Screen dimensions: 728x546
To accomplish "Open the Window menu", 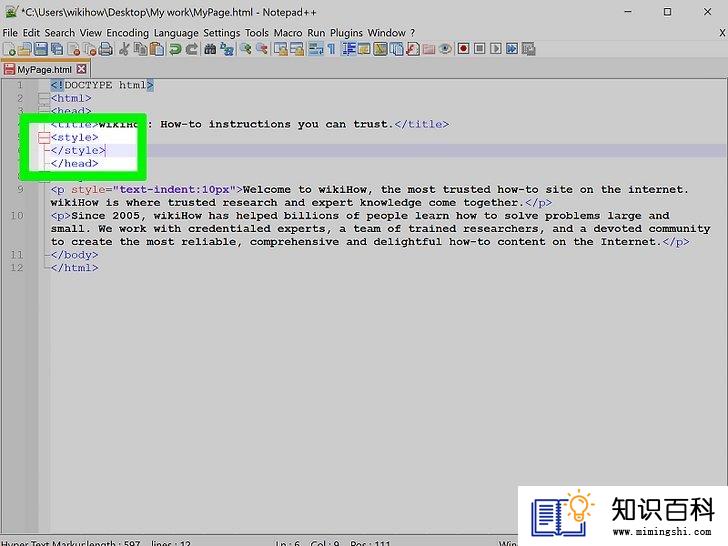I will pos(386,33).
